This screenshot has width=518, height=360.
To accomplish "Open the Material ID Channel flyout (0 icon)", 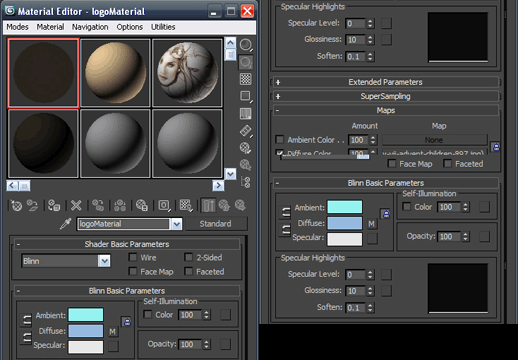I will click(x=164, y=205).
